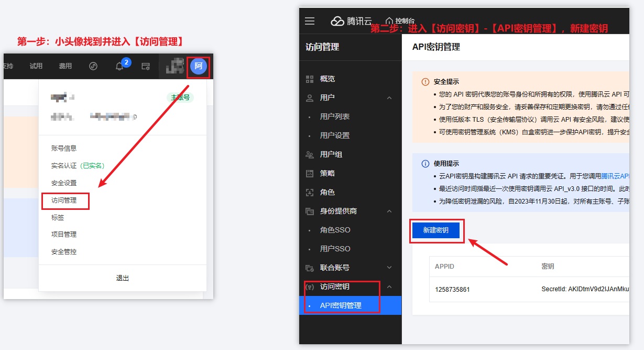Open 访问管理 in the profile menu
This screenshot has height=350, width=644.
pyautogui.click(x=64, y=200)
